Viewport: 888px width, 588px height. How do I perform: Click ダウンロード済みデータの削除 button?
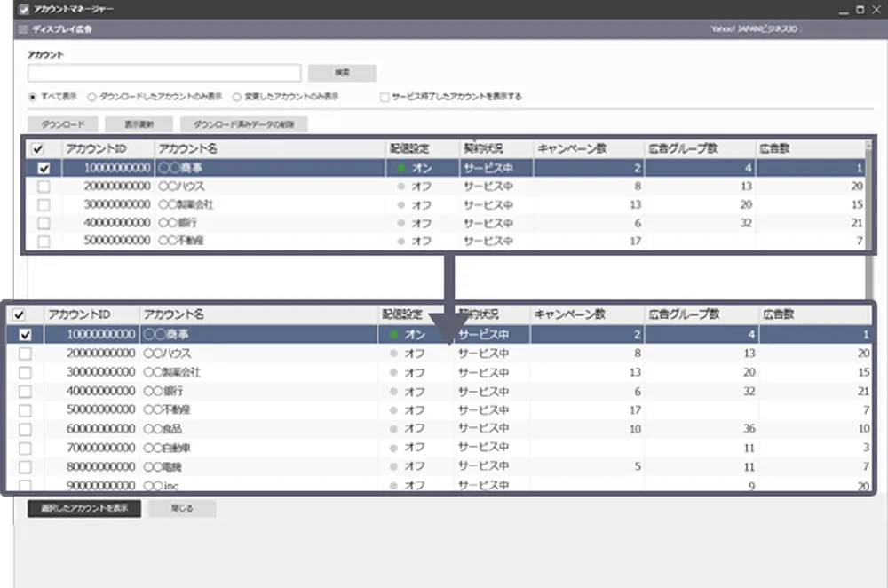point(243,124)
